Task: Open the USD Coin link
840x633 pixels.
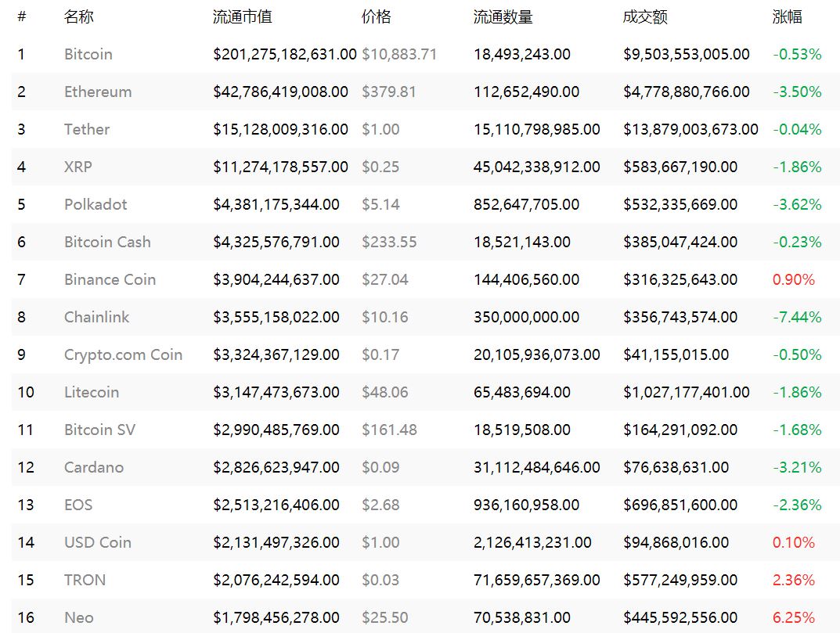Action: 98,542
